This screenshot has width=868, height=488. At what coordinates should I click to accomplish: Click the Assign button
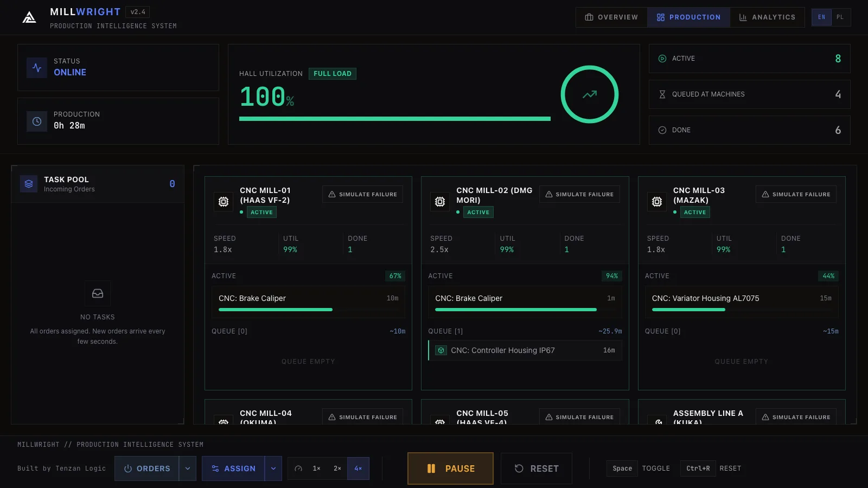point(234,468)
